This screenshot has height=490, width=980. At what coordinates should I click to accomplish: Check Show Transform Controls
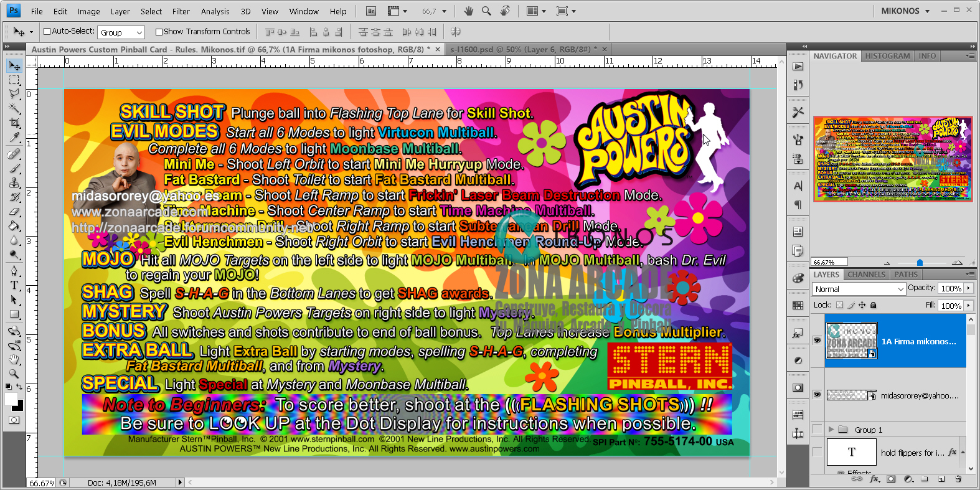tap(159, 32)
